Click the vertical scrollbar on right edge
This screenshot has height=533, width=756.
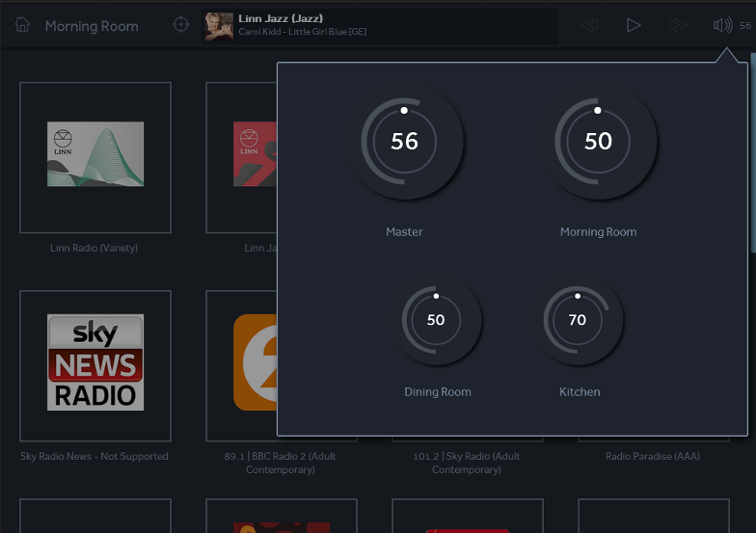click(753, 152)
